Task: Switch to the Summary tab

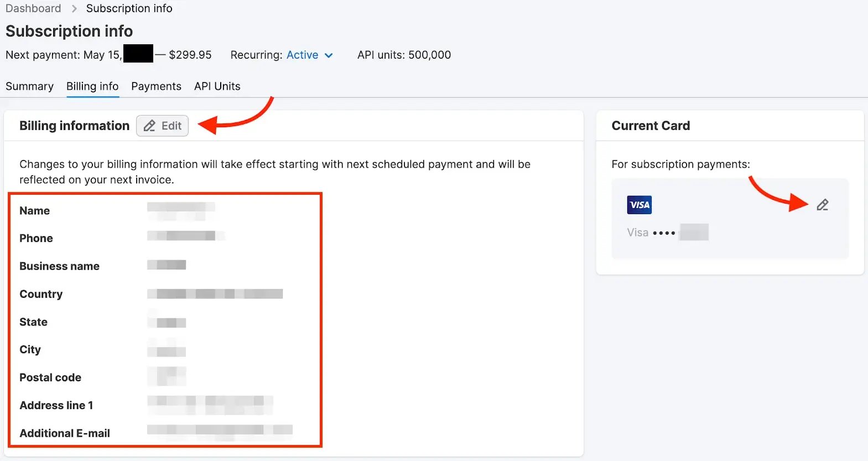Action: click(29, 86)
